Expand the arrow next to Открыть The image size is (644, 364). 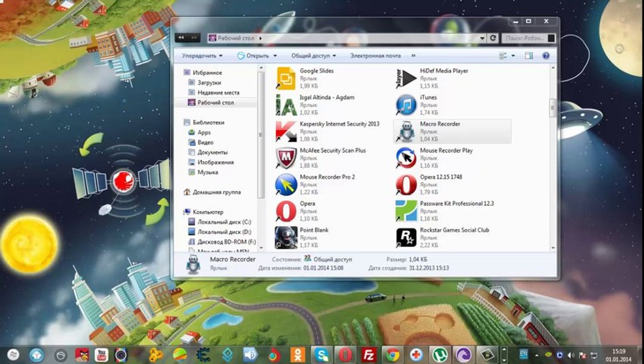coord(275,56)
